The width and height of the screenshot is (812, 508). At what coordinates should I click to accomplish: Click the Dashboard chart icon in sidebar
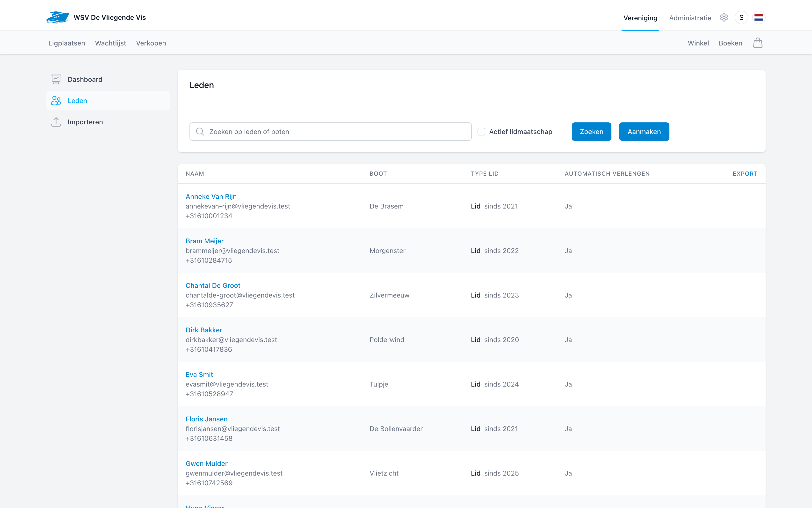[x=56, y=79]
